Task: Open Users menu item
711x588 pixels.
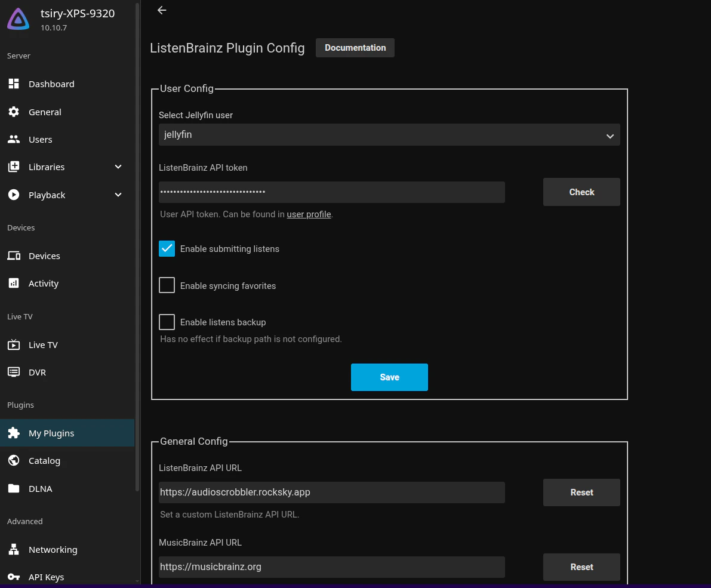Action: (67, 140)
